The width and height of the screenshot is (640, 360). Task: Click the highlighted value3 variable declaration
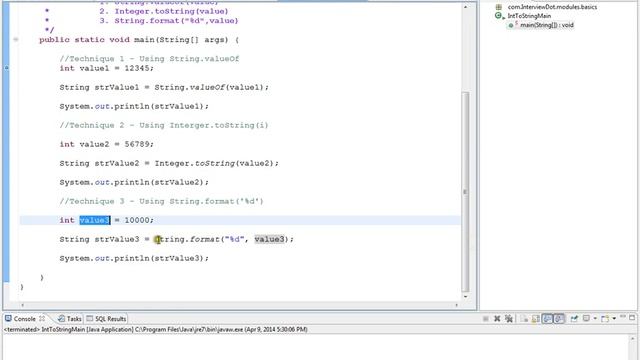(94, 220)
